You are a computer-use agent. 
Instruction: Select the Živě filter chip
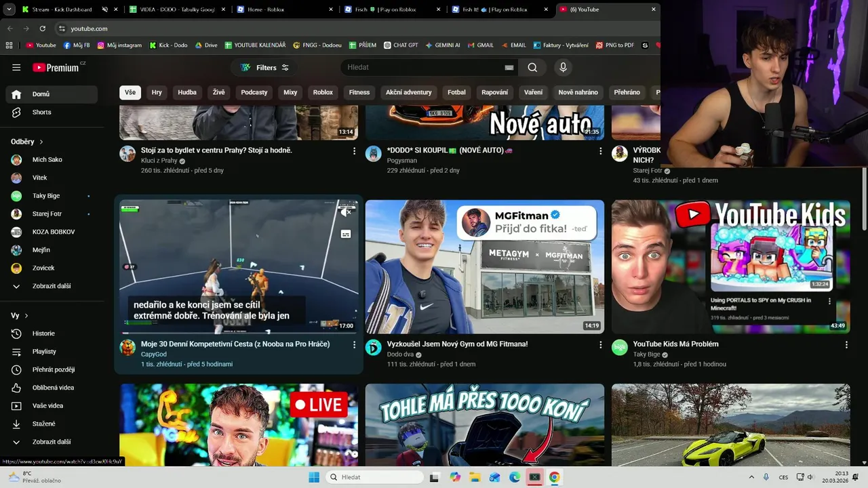point(218,92)
